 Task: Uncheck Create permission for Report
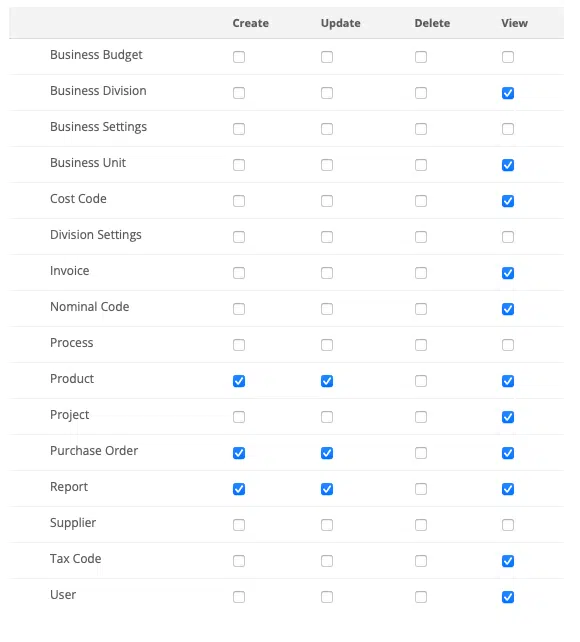(239, 489)
